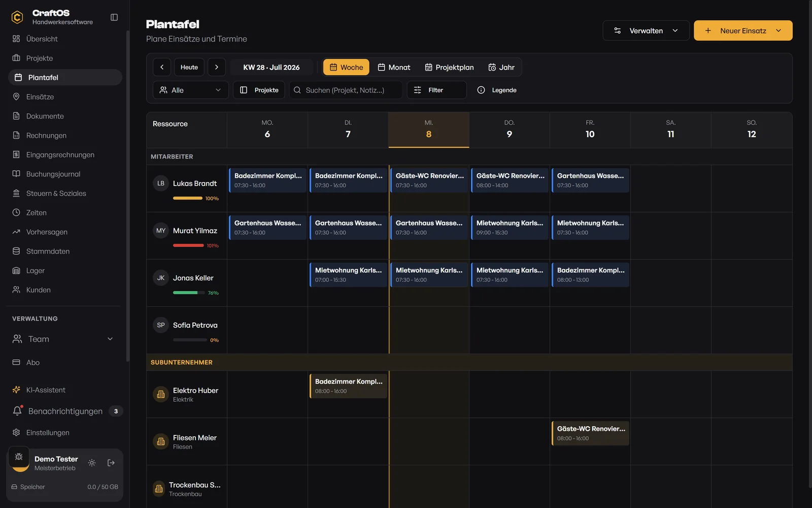Open Murat Yilmaz Thursday Mietwohnung 09:00-15:30

(510, 228)
